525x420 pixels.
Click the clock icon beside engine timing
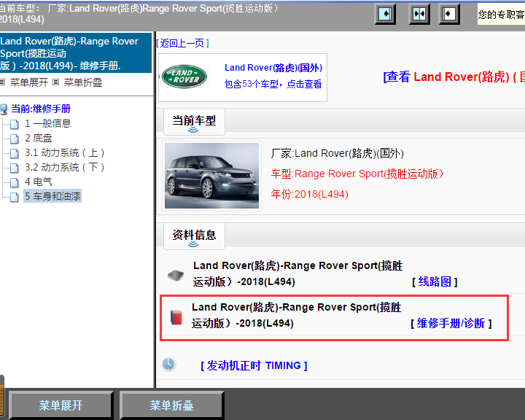[168, 364]
